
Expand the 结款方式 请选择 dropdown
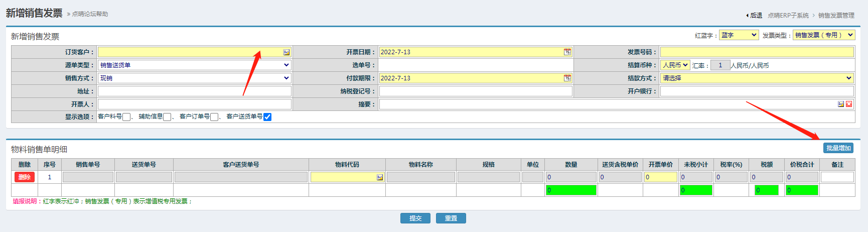pos(757,78)
